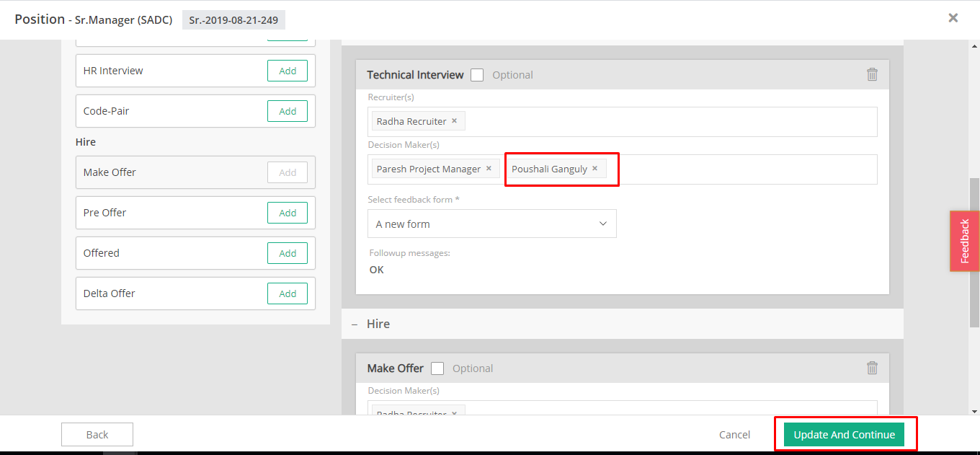This screenshot has height=455, width=980.
Task: Click the page scrollbar thumb
Action: click(x=974, y=252)
